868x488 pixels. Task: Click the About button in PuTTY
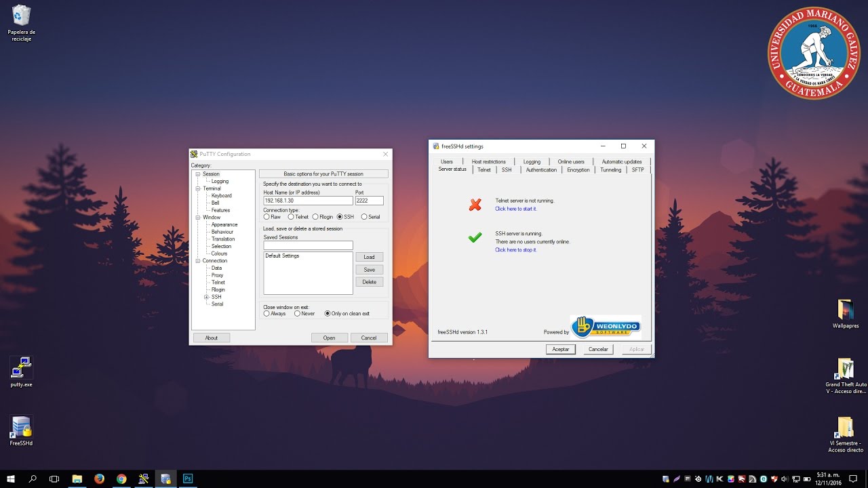[x=212, y=338]
